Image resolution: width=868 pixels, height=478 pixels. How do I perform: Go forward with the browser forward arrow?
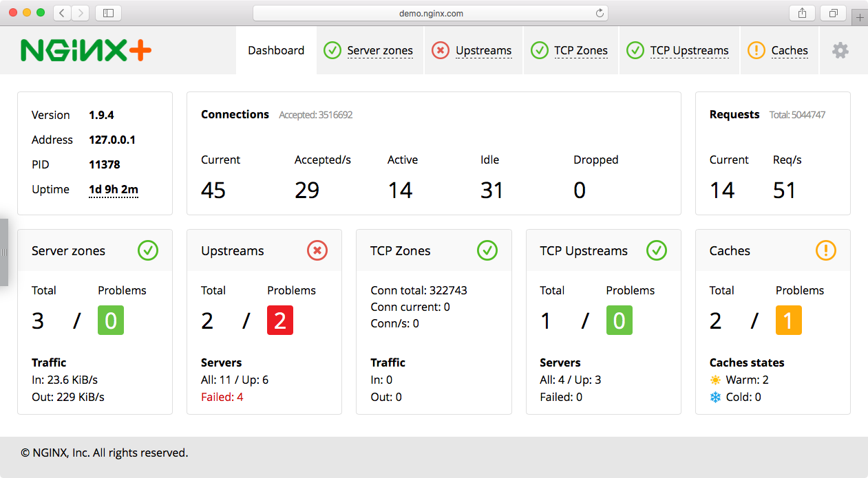pos(81,13)
